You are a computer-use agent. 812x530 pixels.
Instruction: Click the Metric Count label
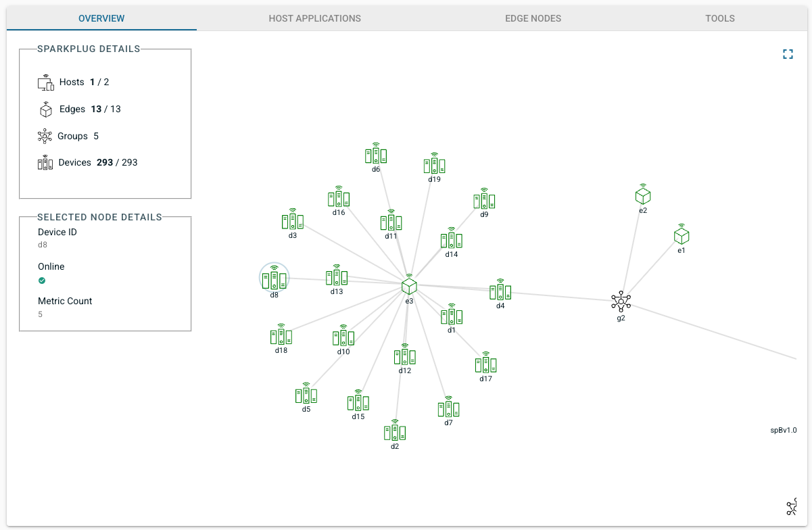pyautogui.click(x=65, y=301)
